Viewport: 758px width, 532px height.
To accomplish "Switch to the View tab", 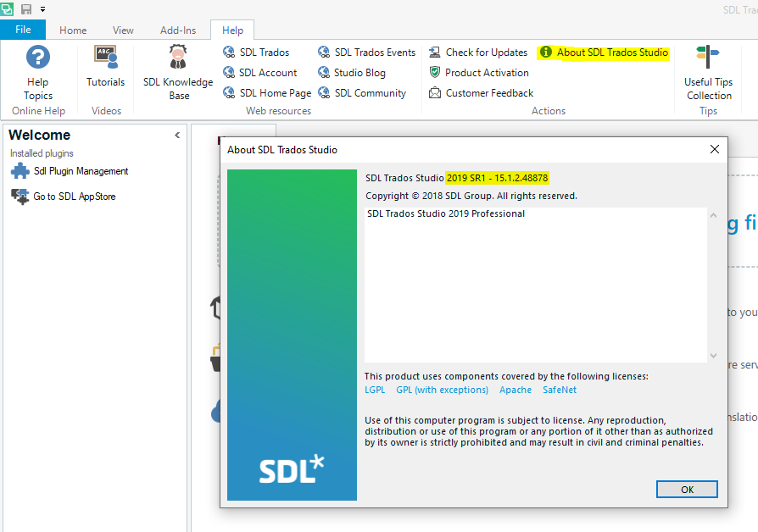I will (123, 30).
